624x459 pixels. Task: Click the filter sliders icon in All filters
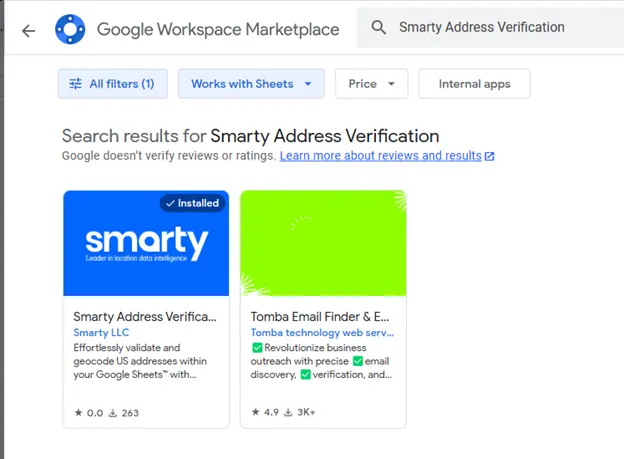coord(76,84)
